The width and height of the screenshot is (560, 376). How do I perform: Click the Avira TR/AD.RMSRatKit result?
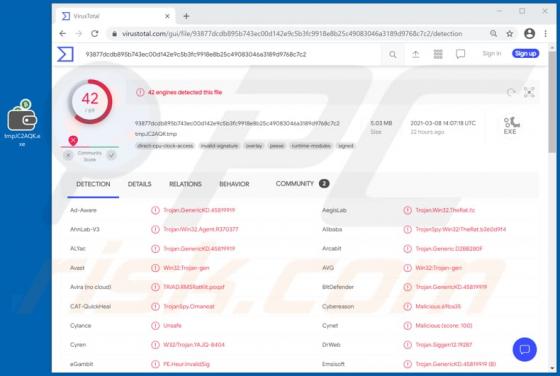(194, 287)
